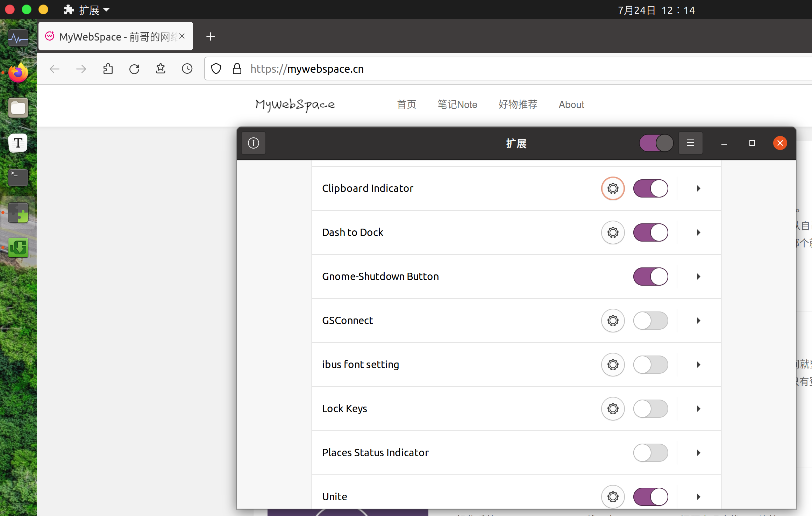Disable Clipboard Indicator extension
The height and width of the screenshot is (516, 812).
click(x=650, y=188)
